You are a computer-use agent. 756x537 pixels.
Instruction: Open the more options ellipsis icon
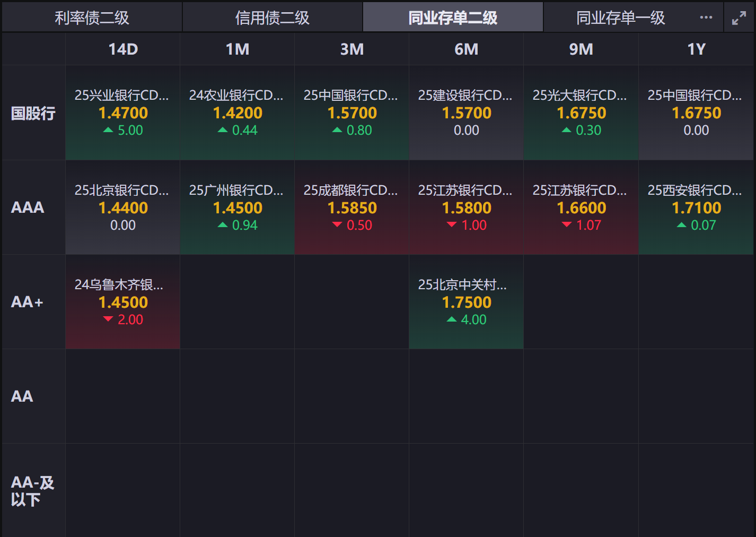706,18
